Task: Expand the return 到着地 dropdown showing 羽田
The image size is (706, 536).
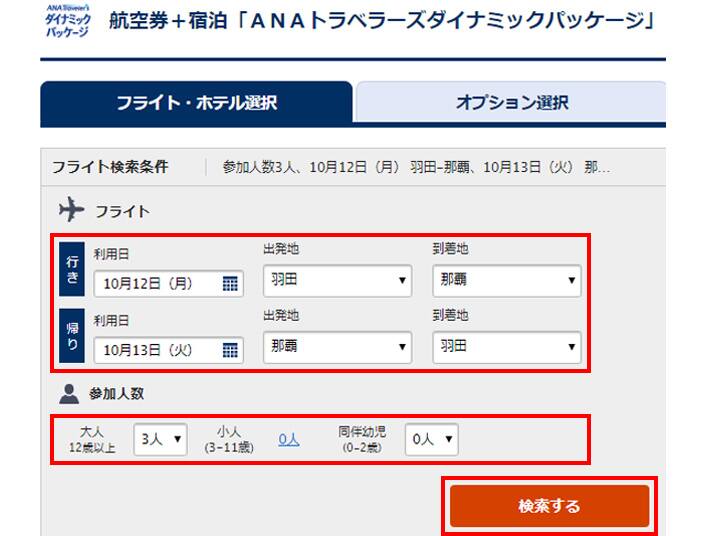Action: click(x=506, y=348)
